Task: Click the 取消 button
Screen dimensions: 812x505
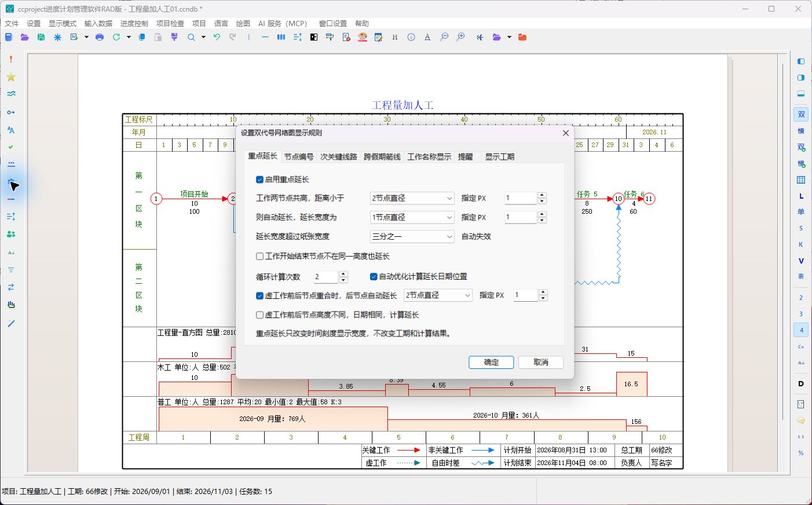Action: 541,362
